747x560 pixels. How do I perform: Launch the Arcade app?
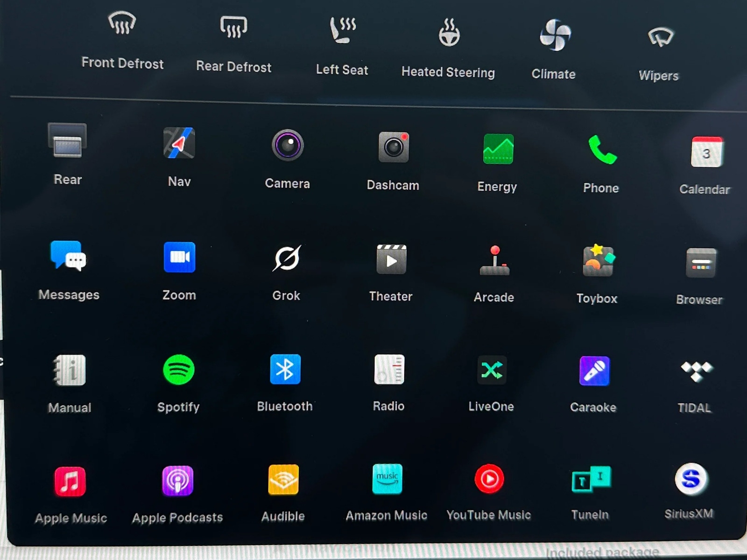494,260
